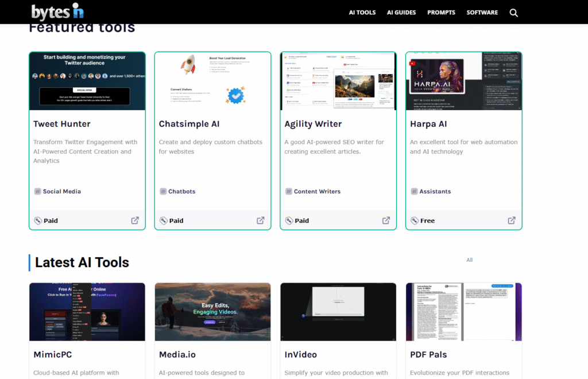
Task: Open the AI GUIDES menu
Action: [401, 13]
